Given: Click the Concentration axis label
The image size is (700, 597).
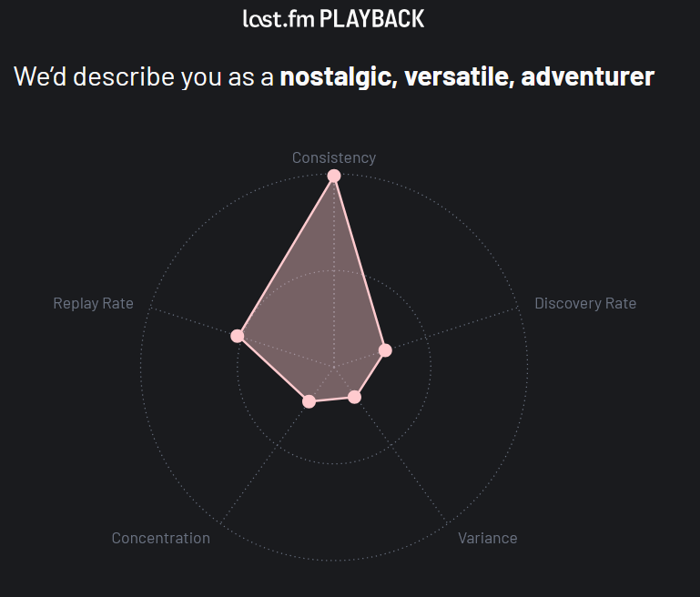Looking at the screenshot, I should click(x=161, y=538).
